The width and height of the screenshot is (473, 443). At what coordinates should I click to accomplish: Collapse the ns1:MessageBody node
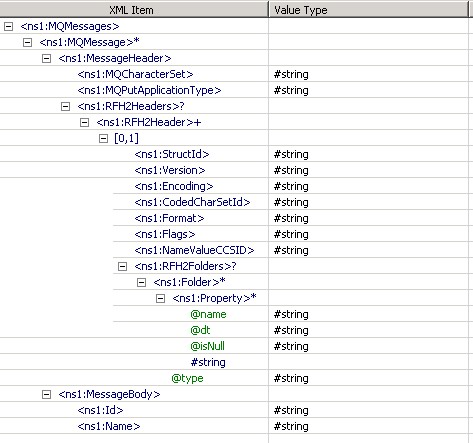(x=46, y=394)
